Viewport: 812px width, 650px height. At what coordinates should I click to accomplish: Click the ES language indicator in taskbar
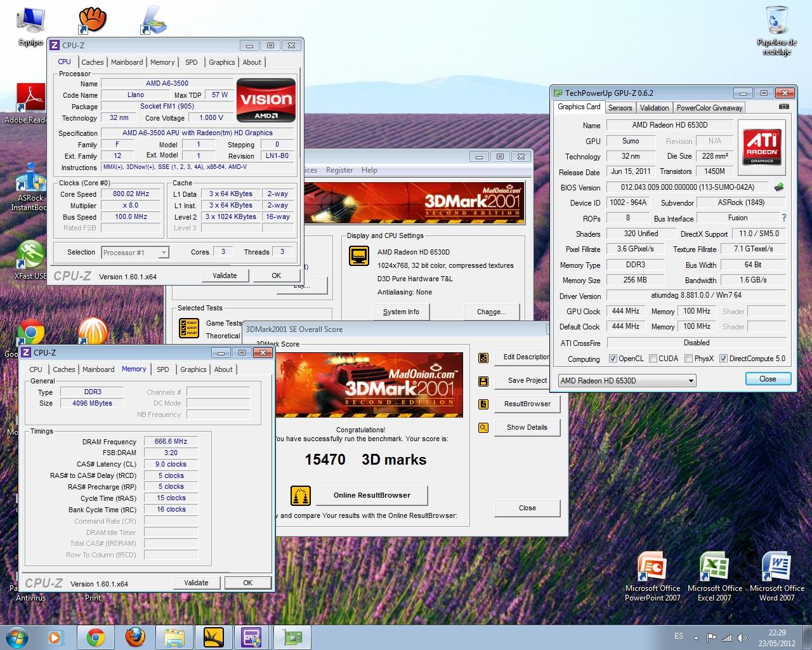pyautogui.click(x=679, y=636)
